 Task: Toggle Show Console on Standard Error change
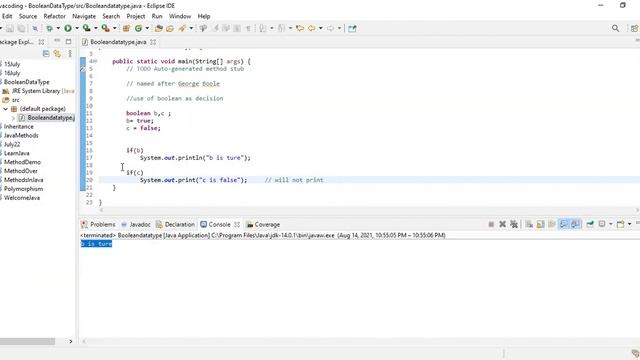[x=575, y=224]
